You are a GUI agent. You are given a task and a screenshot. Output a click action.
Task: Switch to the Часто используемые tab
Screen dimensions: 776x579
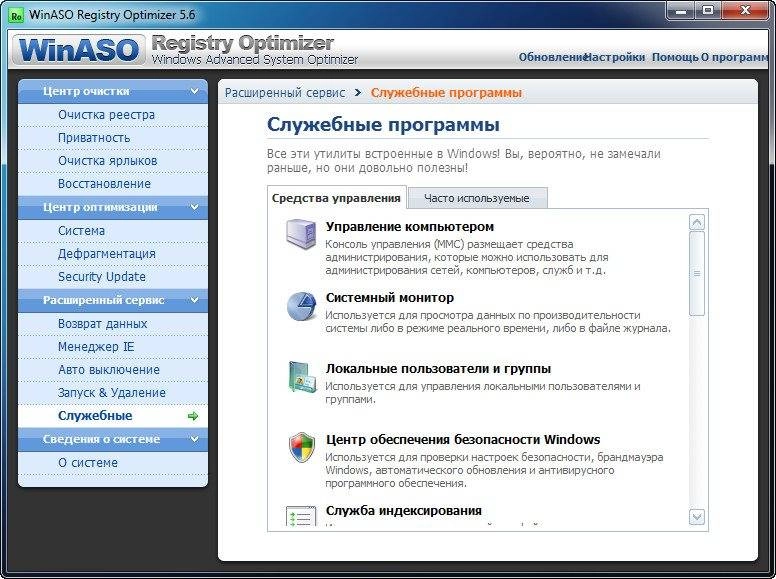point(477,198)
